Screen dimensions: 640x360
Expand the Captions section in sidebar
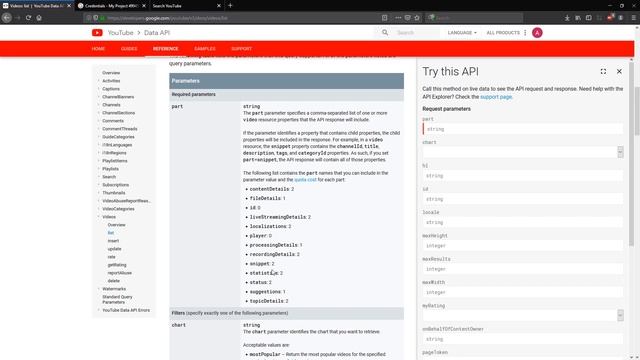point(99,89)
